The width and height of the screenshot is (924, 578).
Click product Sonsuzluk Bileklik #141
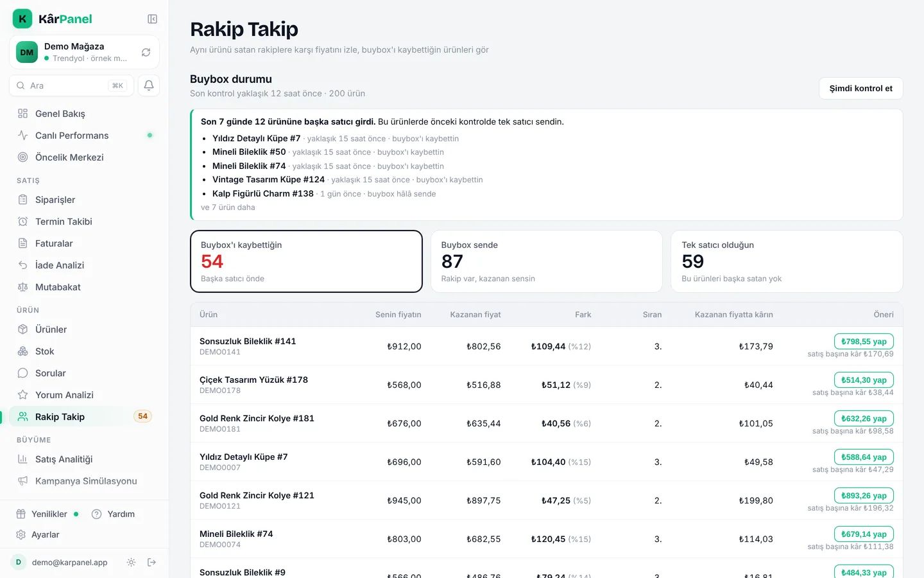248,342
